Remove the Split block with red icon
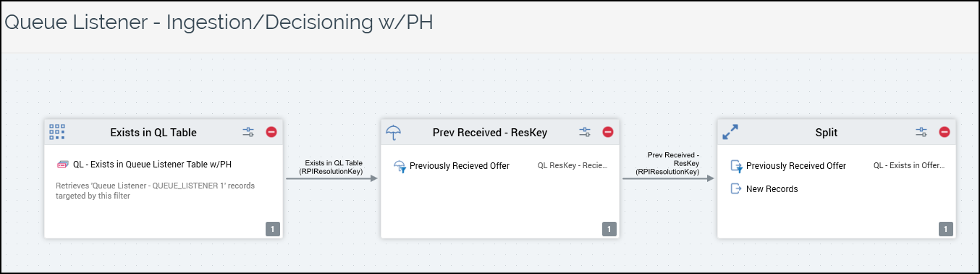The width and height of the screenshot is (980, 274). point(945,132)
